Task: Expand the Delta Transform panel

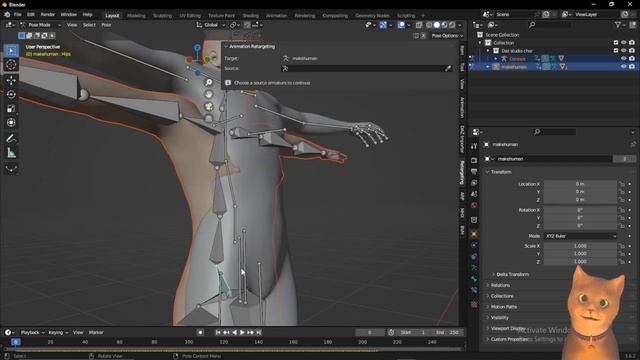Action: [x=513, y=274]
